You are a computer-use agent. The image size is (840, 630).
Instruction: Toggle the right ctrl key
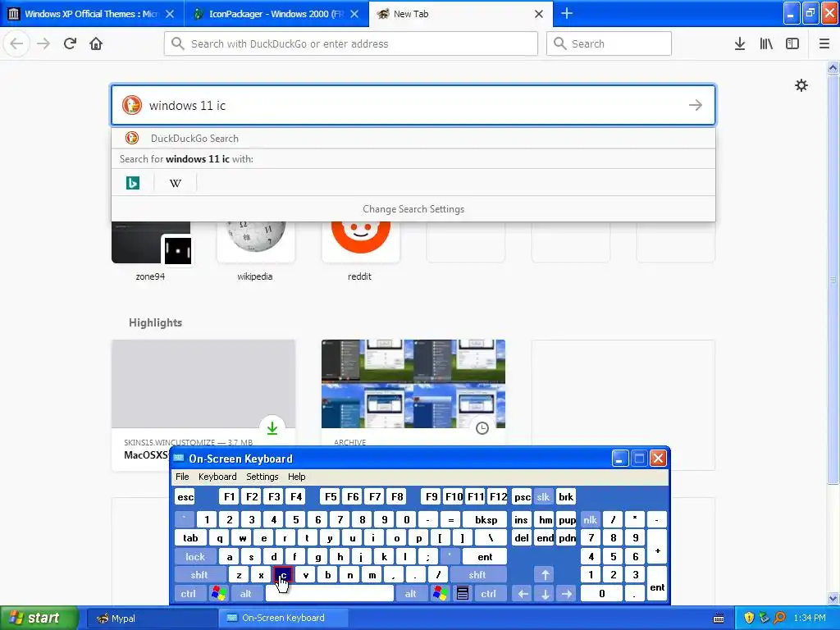pyautogui.click(x=489, y=594)
